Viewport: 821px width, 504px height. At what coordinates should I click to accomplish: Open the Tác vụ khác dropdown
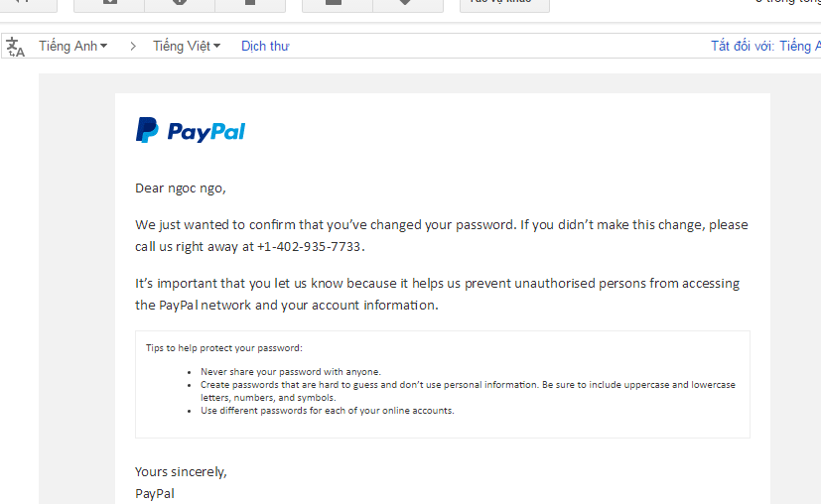pyautogui.click(x=500, y=3)
